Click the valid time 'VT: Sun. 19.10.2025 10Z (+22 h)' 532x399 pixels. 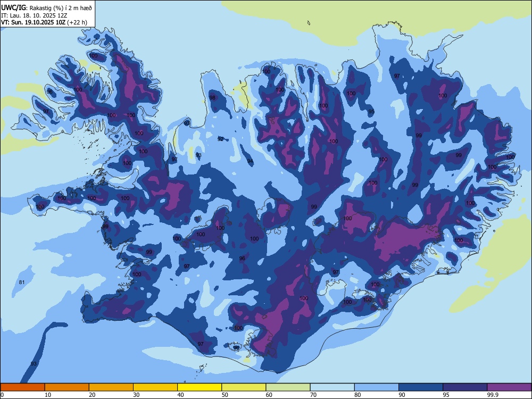[x=44, y=22]
